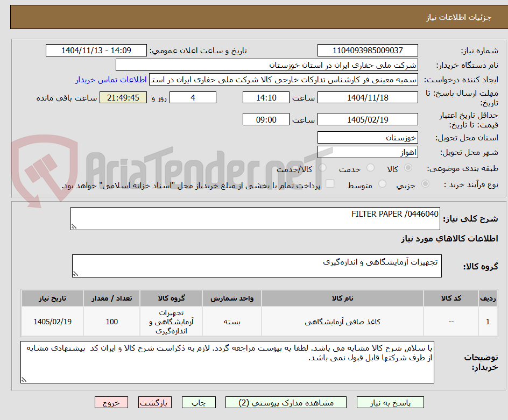Screen dimensions: 508x420
Task: Click the request creator field سمیه معینی فر
Action: click(284, 80)
